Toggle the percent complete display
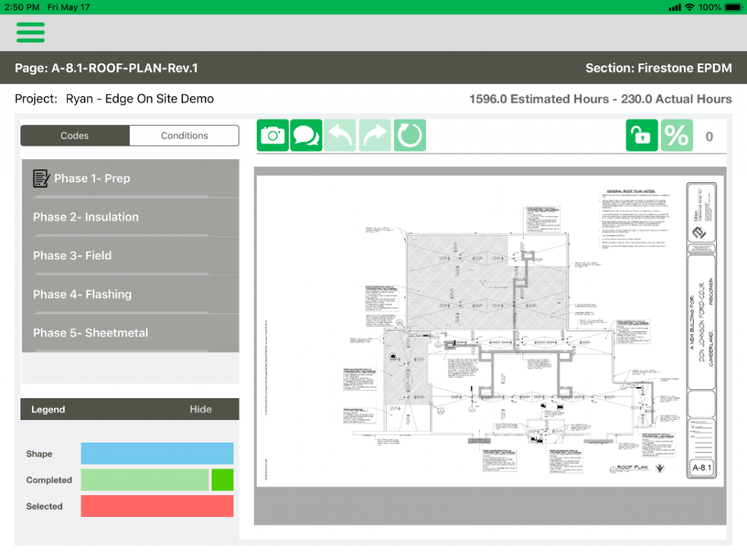Image resolution: width=747 pixels, height=560 pixels. 676,135
